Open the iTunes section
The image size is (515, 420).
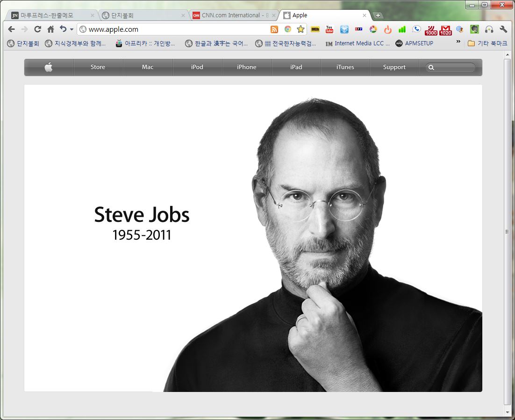tap(345, 67)
